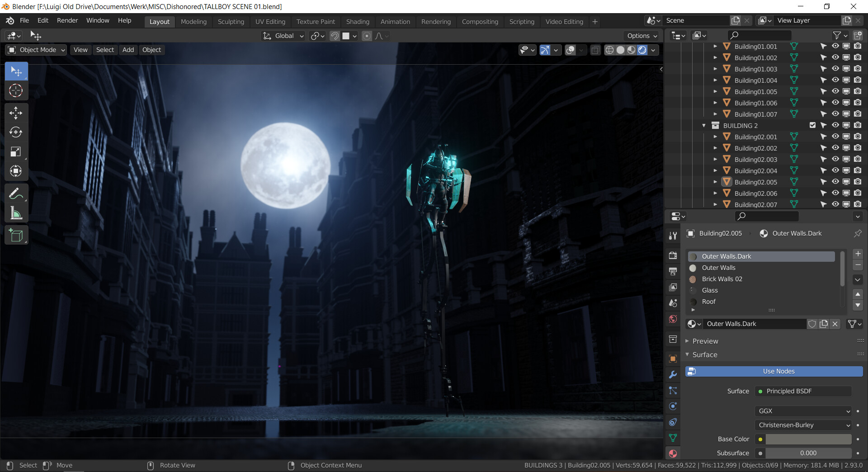Open the transform orientation dropdown showing Global
The width and height of the screenshot is (868, 472).
coord(283,36)
